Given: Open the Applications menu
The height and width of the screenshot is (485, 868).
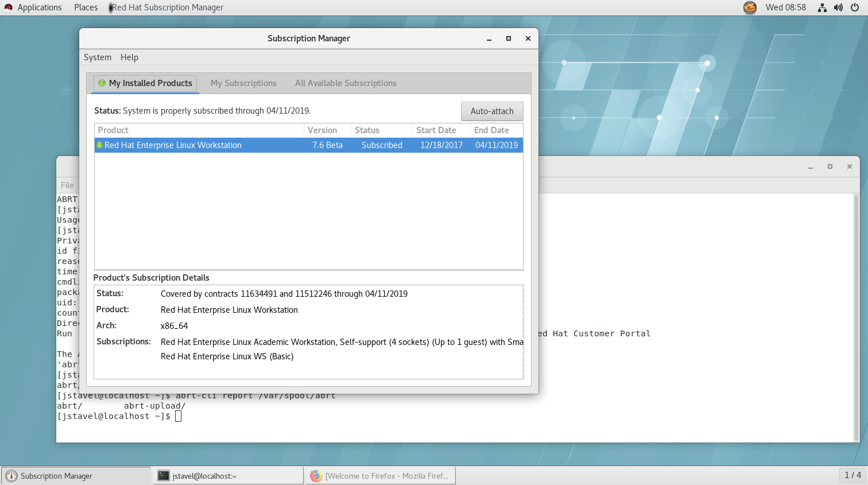Looking at the screenshot, I should tap(40, 7).
